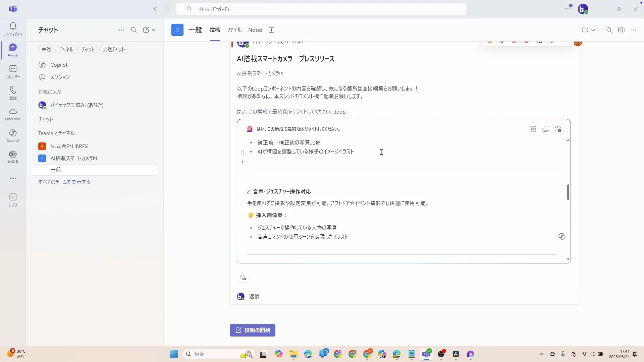The height and width of the screenshot is (362, 644).
Task: View Loop component access permissions
Action: click(x=558, y=129)
